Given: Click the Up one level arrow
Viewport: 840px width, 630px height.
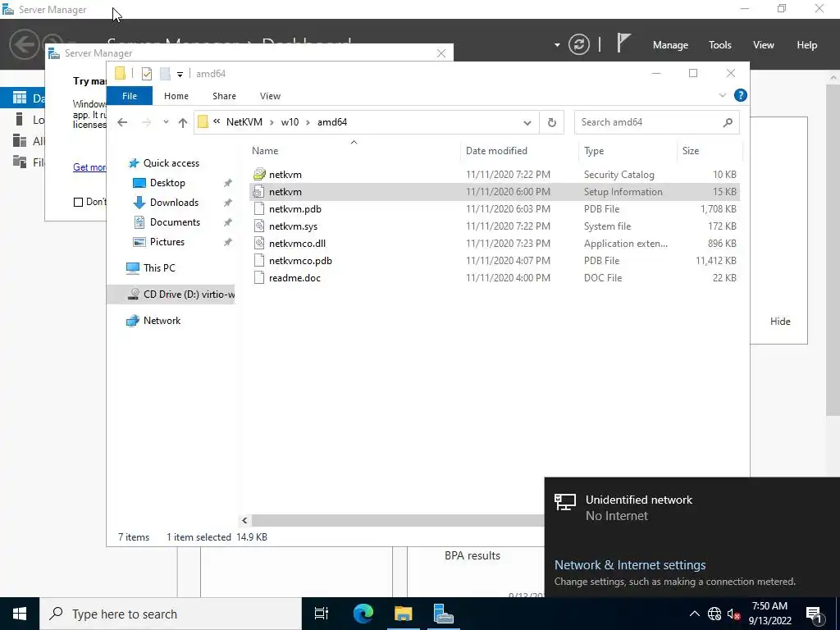Looking at the screenshot, I should click(183, 123).
